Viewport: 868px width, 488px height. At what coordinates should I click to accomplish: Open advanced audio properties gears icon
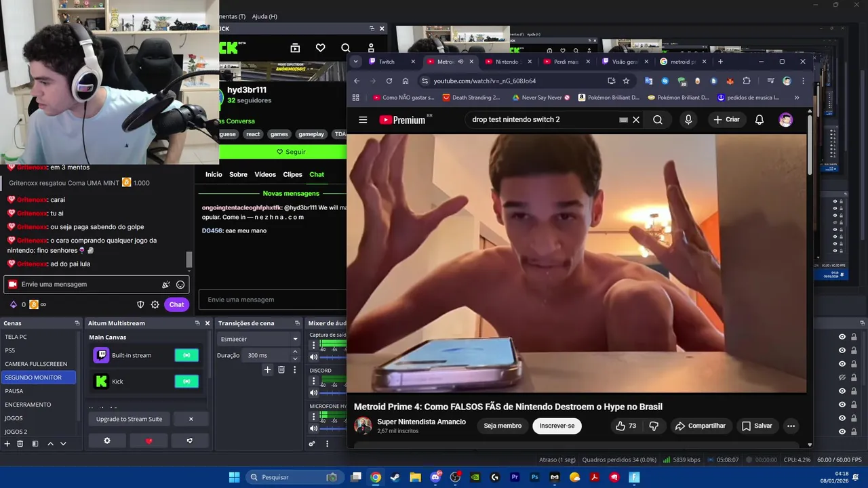(312, 444)
